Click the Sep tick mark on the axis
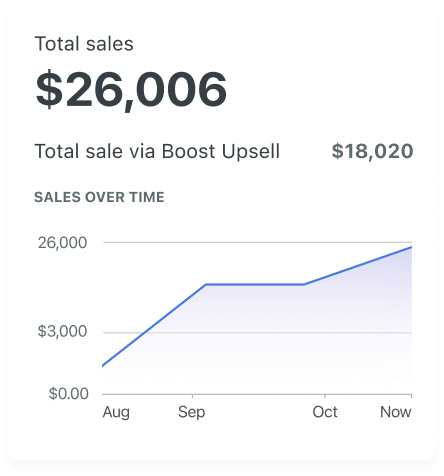The height and width of the screenshot is (476, 444). coord(192,396)
